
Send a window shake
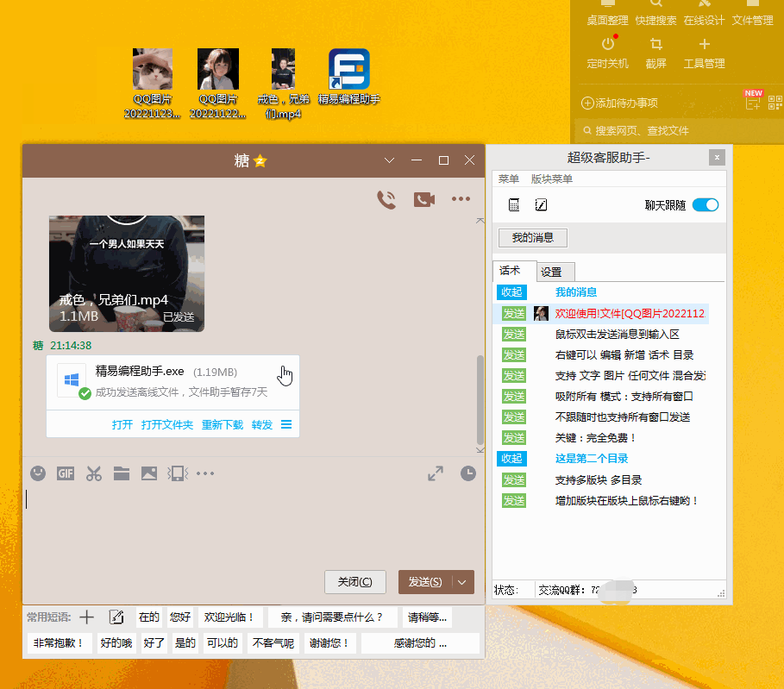click(177, 473)
